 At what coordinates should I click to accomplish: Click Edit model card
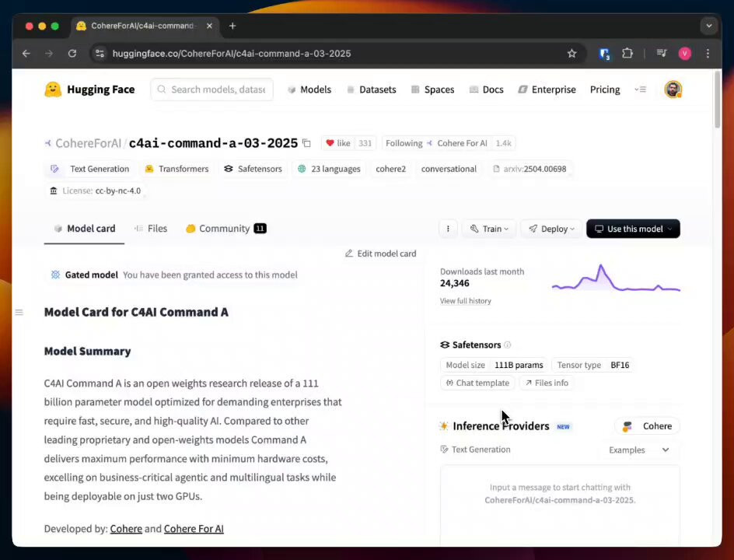380,254
